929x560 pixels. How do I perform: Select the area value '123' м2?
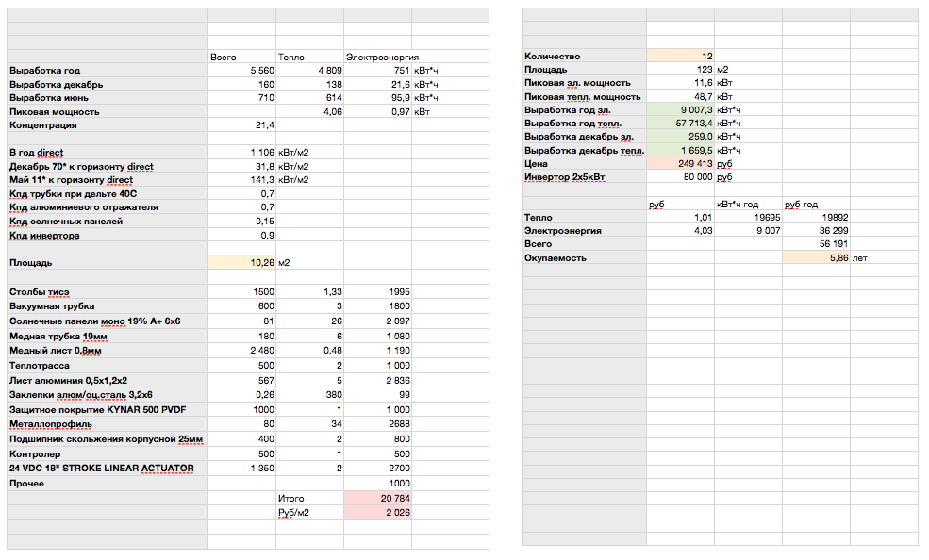coord(705,69)
